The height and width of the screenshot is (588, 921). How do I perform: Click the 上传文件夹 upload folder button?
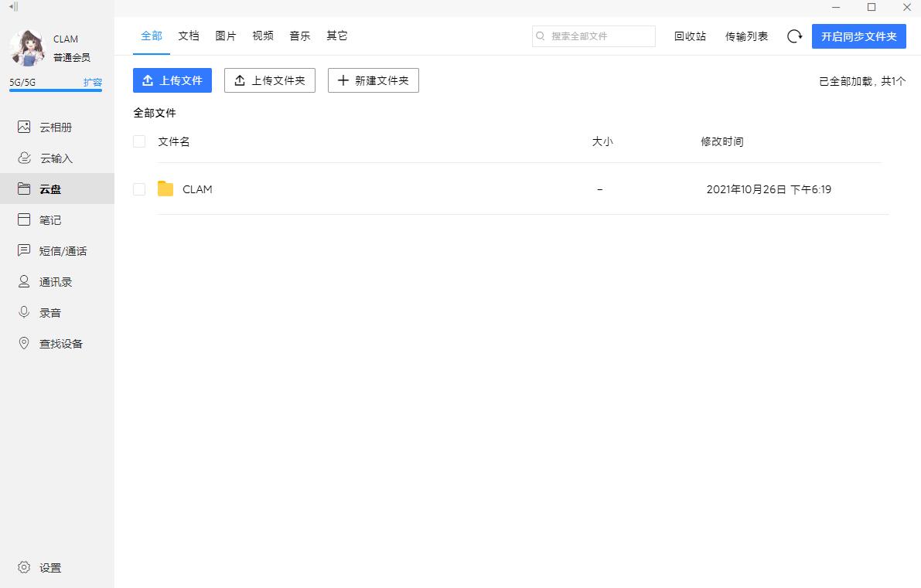(270, 80)
